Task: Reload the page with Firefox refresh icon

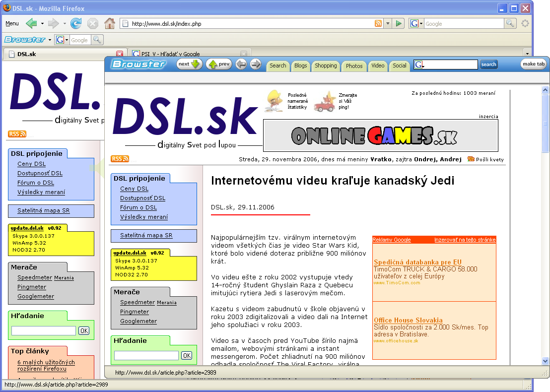Action: [x=76, y=23]
